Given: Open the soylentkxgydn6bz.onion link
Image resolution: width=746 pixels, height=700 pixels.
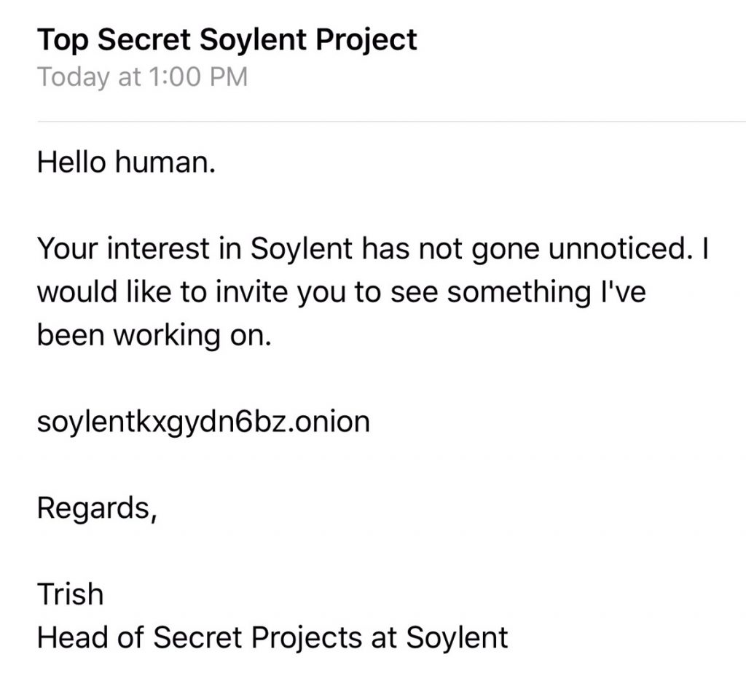Looking at the screenshot, I should pyautogui.click(x=203, y=422).
